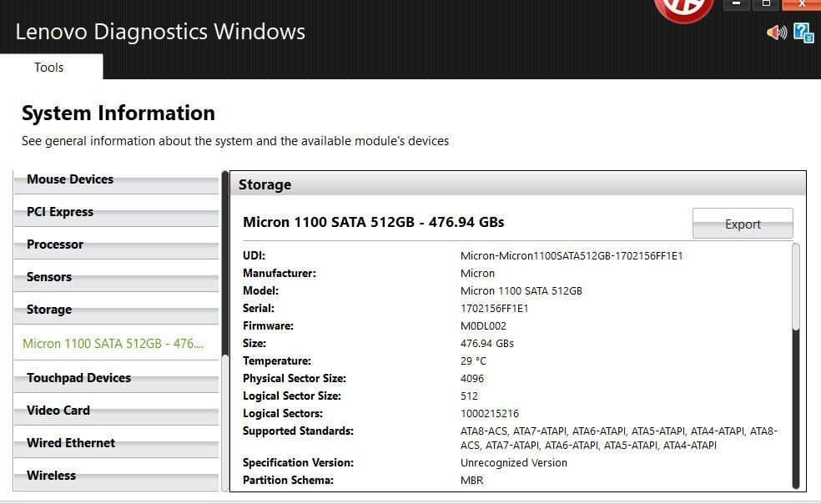
Task: Click the Model value Micron 1100 SATA 512GB
Action: [521, 290]
